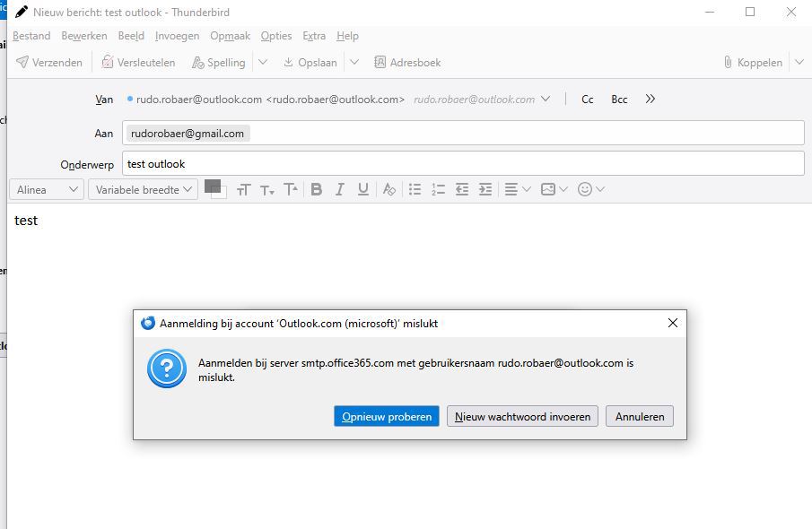This screenshot has width=812, height=529.
Task: Indent the text
Action: 485,190
